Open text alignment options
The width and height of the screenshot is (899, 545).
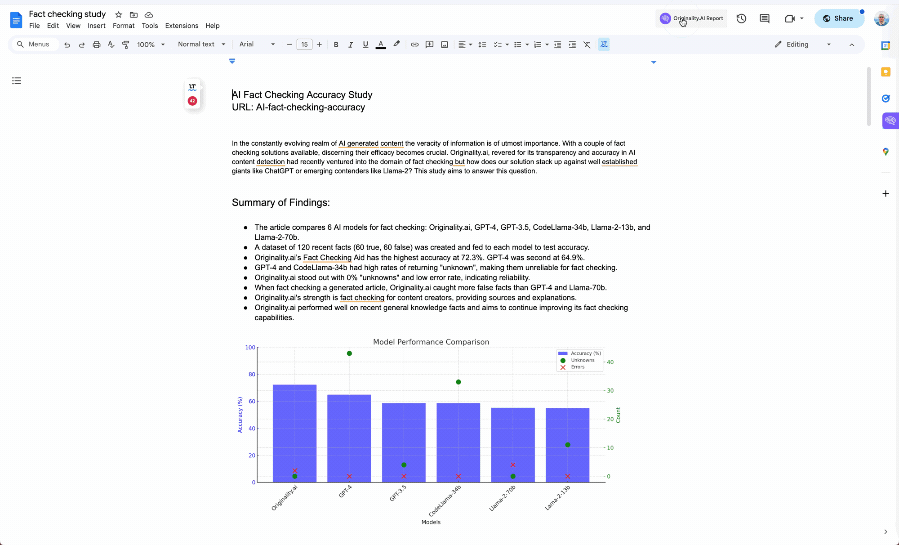[464, 45]
